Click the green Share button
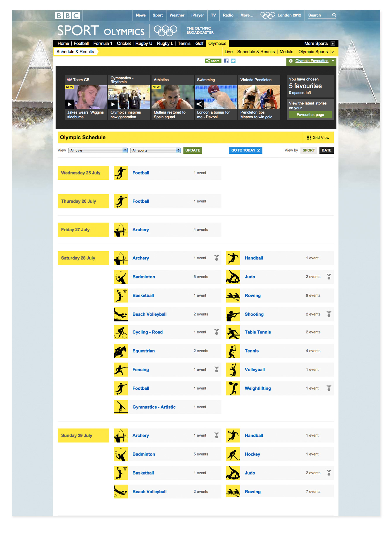The width and height of the screenshot is (392, 534). [x=213, y=61]
